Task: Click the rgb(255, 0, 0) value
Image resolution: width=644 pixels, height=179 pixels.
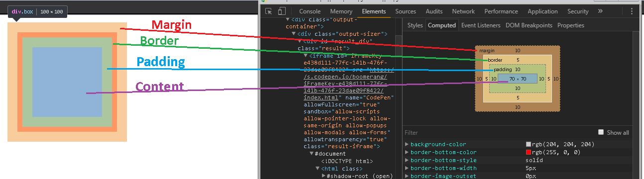Action: pyautogui.click(x=556, y=152)
